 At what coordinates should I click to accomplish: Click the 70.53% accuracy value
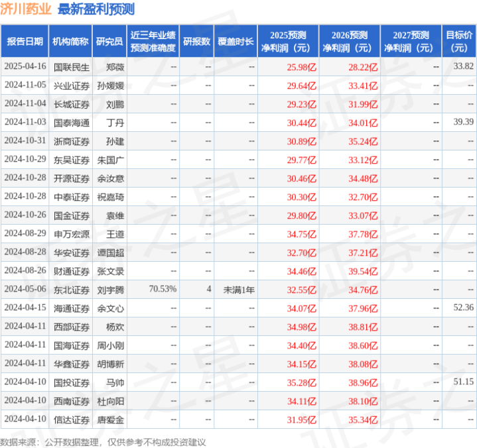(163, 289)
